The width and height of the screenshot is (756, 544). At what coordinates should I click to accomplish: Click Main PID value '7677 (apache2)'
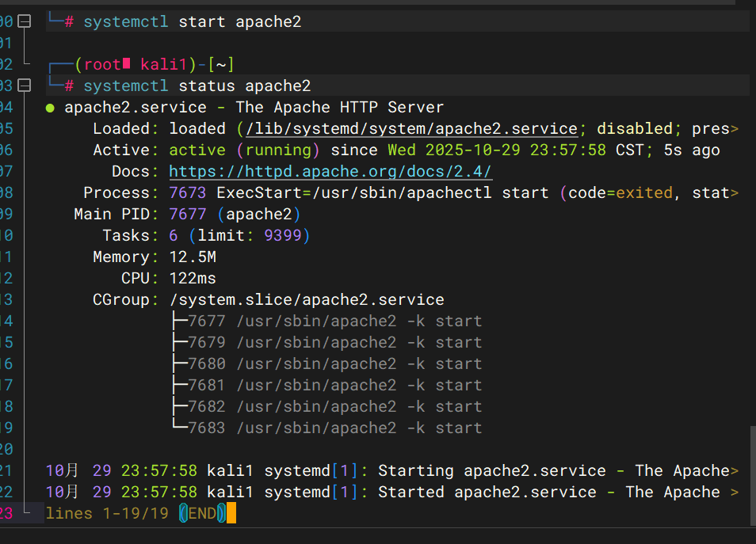point(235,215)
